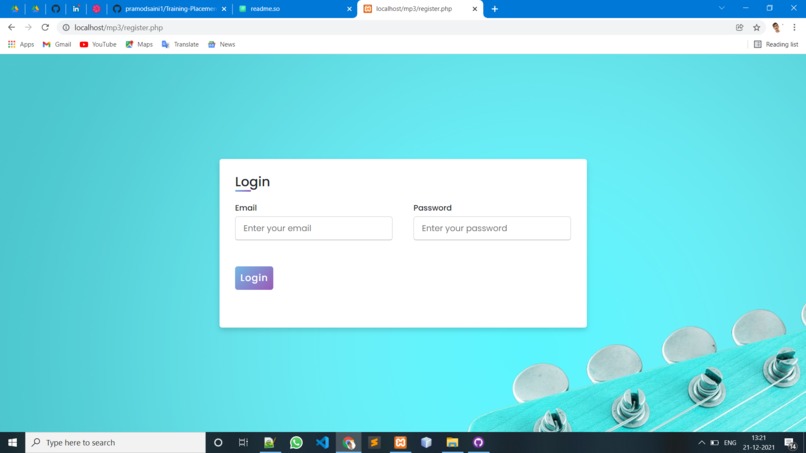806x453 pixels.
Task: Click the purple Login button
Action: [x=254, y=278]
